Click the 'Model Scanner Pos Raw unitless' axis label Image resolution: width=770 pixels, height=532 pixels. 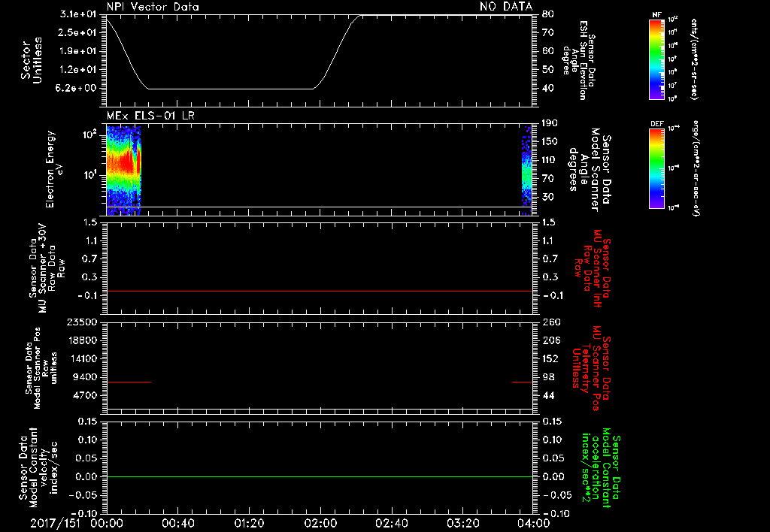[41, 368]
